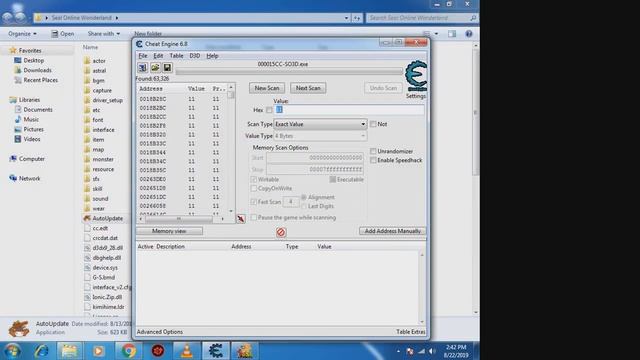Open the File menu
Viewport: 640px width, 360px height.
(x=143, y=56)
